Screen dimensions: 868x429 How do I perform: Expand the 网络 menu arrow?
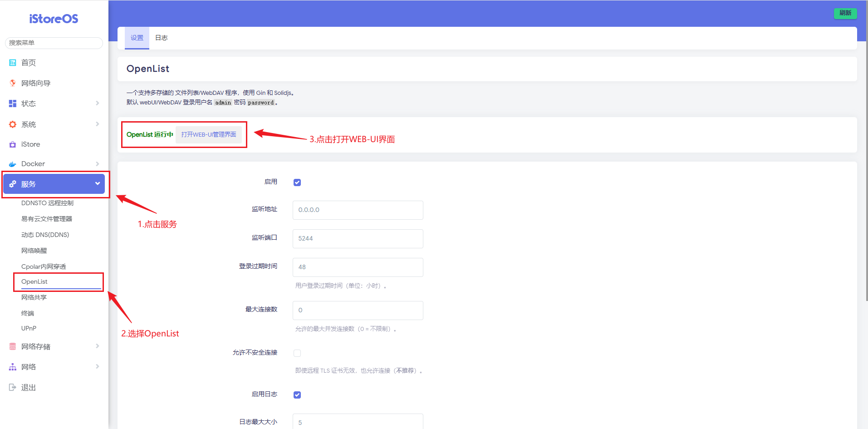[98, 366]
